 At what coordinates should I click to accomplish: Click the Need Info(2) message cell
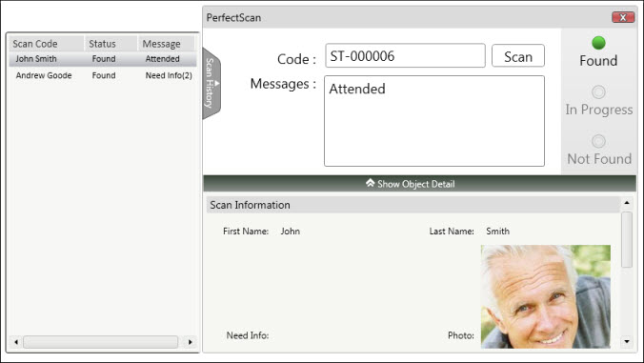coord(169,75)
